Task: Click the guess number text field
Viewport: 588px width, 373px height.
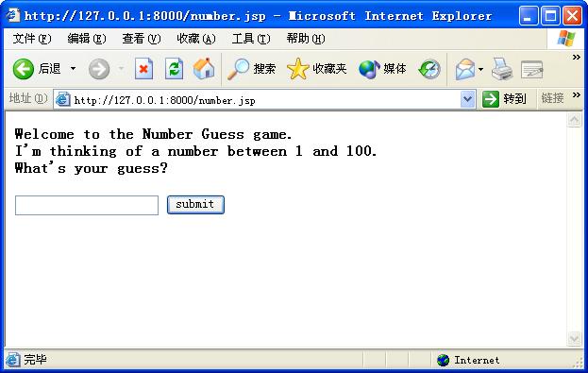Action: pyautogui.click(x=87, y=205)
